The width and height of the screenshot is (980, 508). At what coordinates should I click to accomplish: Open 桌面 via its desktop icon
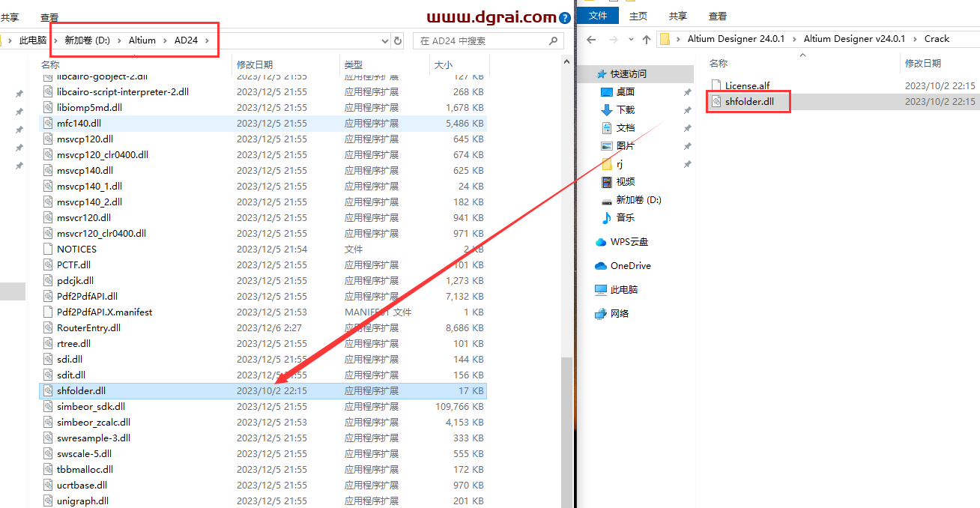[607, 91]
